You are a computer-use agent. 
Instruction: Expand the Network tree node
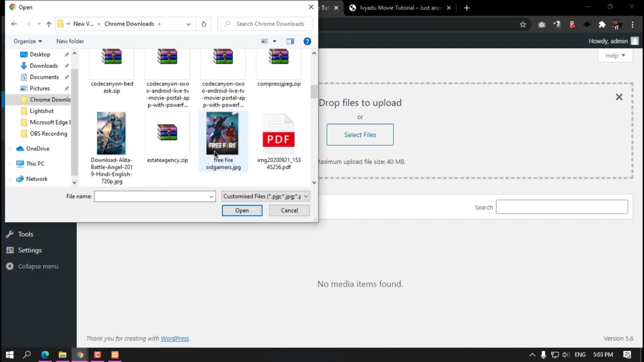pyautogui.click(x=10, y=179)
